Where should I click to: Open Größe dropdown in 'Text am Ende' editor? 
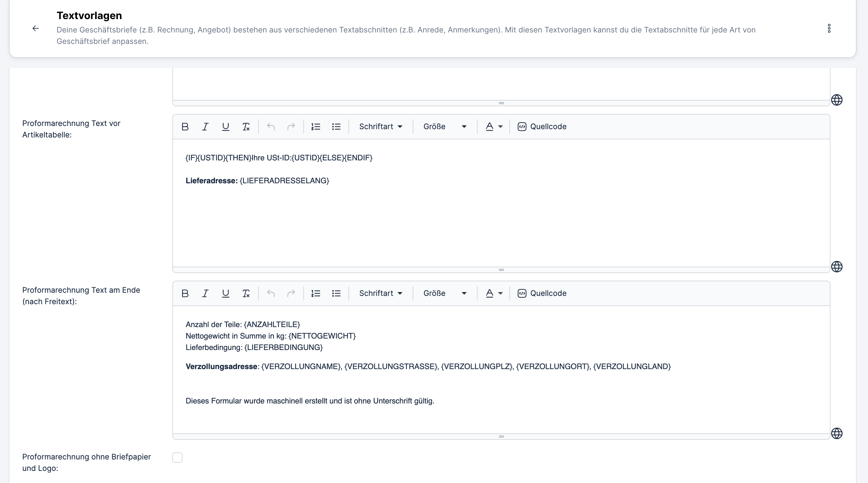(x=445, y=293)
